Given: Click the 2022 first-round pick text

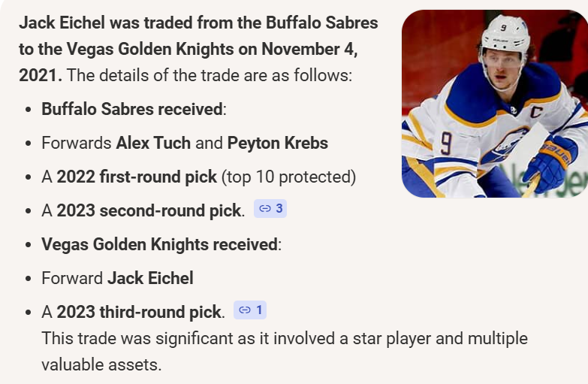Looking at the screenshot, I should coord(136,177).
